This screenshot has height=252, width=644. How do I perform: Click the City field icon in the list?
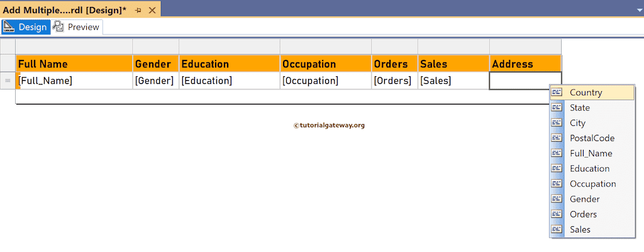click(557, 123)
